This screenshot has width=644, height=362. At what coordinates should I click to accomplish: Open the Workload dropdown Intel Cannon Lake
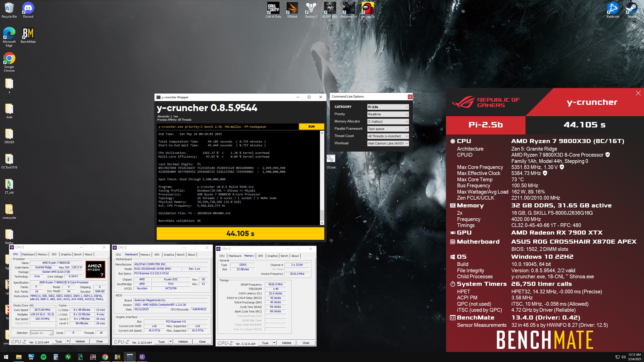pos(388,143)
